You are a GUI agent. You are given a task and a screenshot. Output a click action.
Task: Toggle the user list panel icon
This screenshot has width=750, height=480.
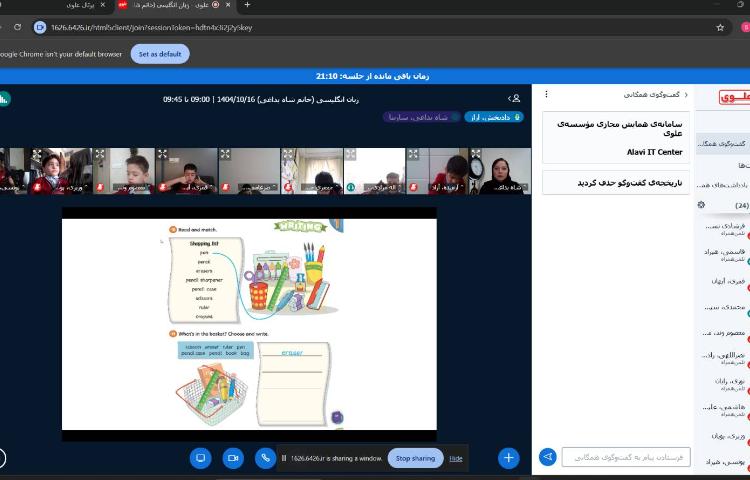tap(515, 98)
